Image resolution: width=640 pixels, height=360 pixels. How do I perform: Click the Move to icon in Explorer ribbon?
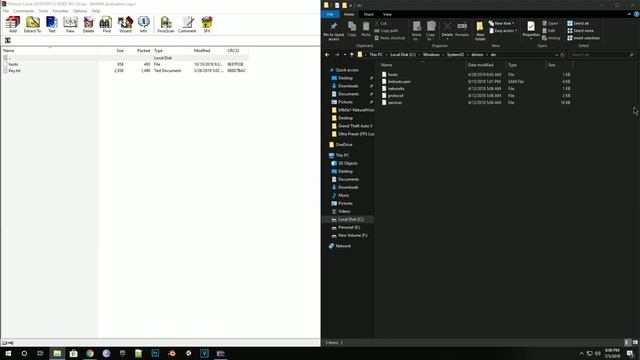pyautogui.click(x=416, y=31)
